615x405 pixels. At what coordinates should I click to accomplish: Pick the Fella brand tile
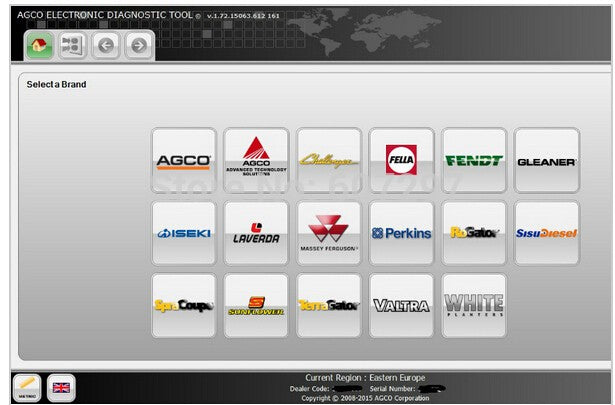coord(401,160)
